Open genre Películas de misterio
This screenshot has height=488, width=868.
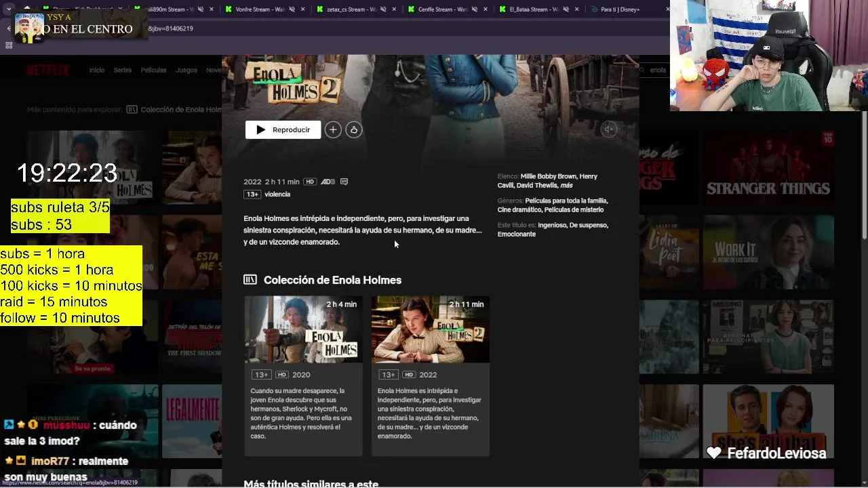point(574,210)
